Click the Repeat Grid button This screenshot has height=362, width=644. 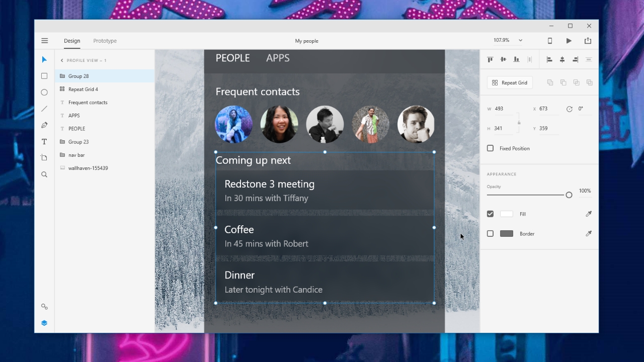point(510,82)
